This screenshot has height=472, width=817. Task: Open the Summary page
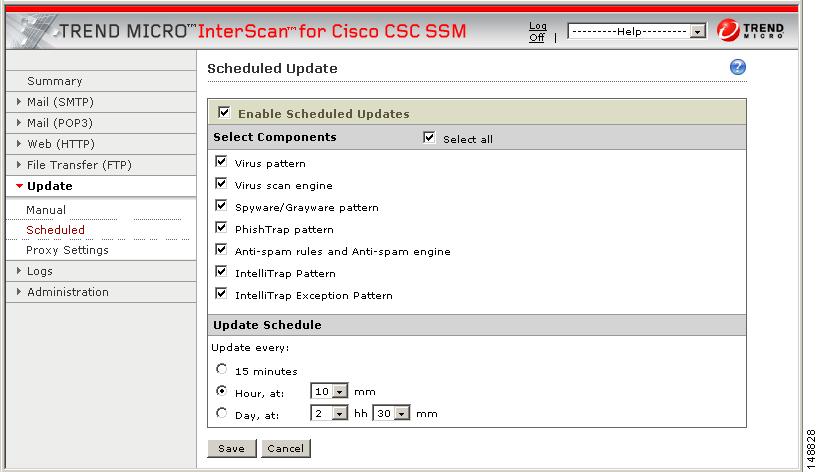55,81
